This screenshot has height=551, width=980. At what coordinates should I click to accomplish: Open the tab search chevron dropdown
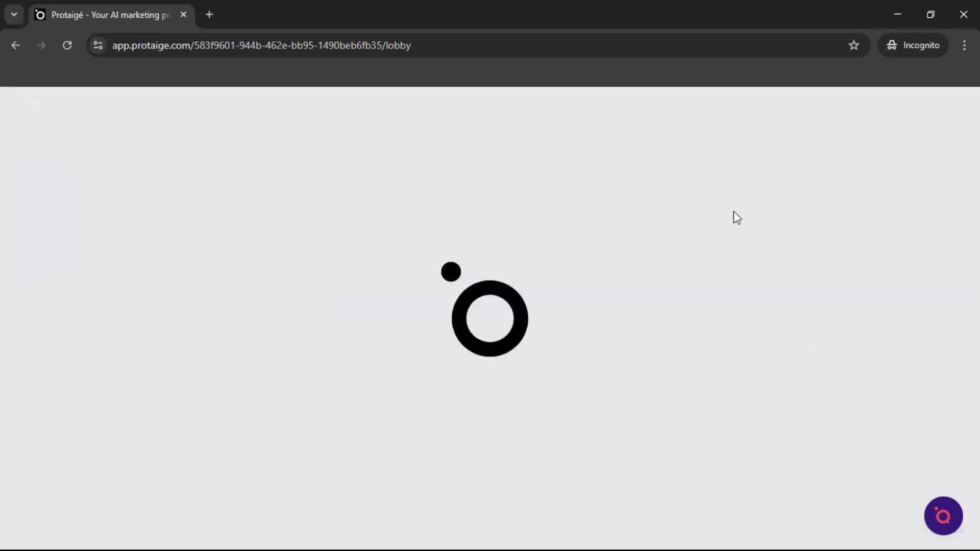coord(14,14)
